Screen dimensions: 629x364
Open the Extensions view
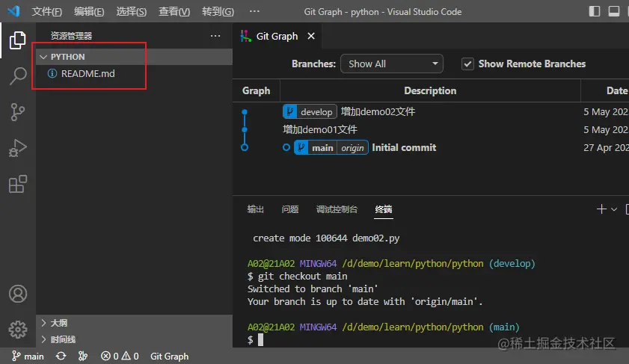coord(18,184)
